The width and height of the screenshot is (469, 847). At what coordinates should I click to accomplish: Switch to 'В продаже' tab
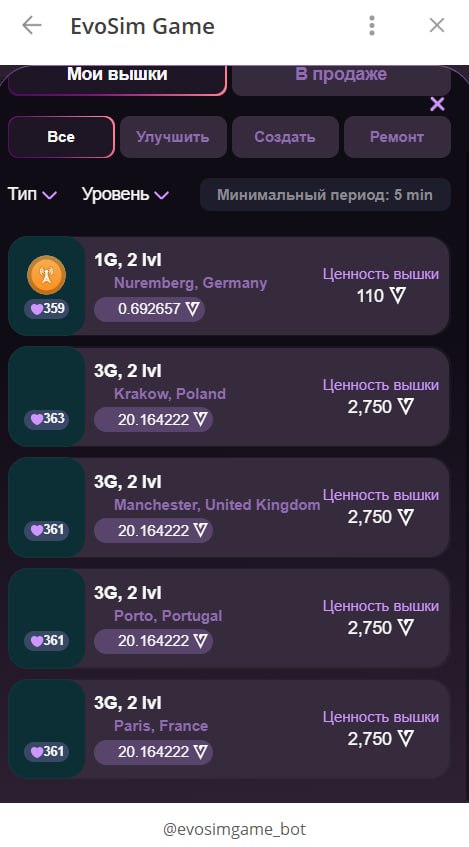tap(341, 76)
